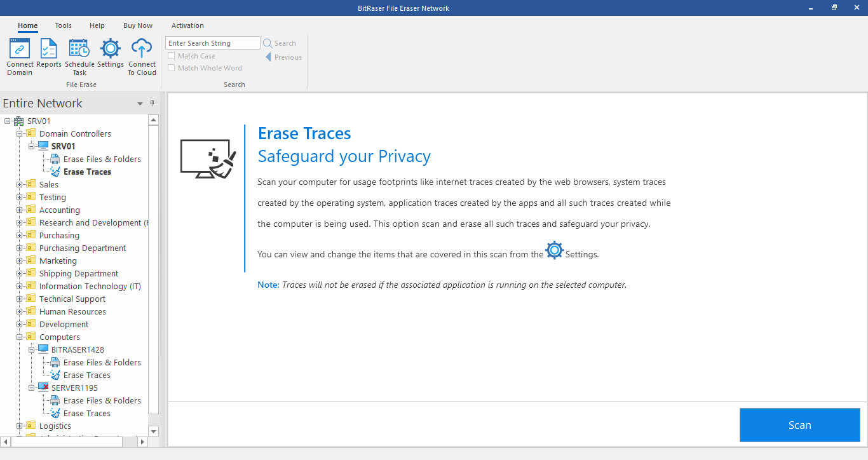Viewport: 868px width, 460px height.
Task: Open the Help ribbon tab
Action: [97, 25]
